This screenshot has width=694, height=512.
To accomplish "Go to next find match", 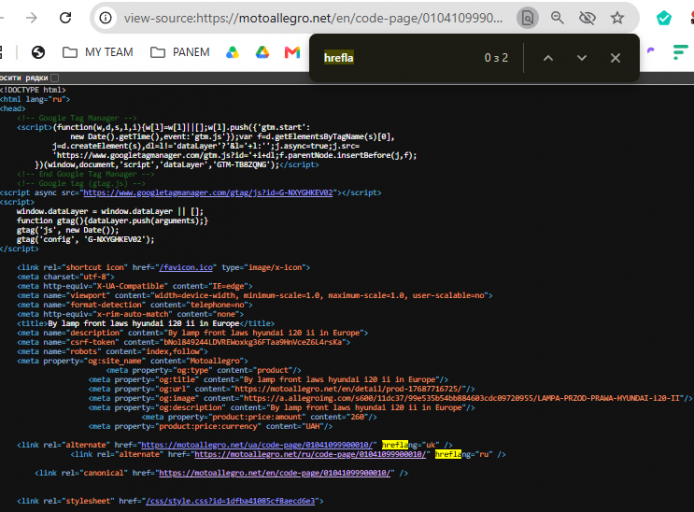I will (x=582, y=58).
